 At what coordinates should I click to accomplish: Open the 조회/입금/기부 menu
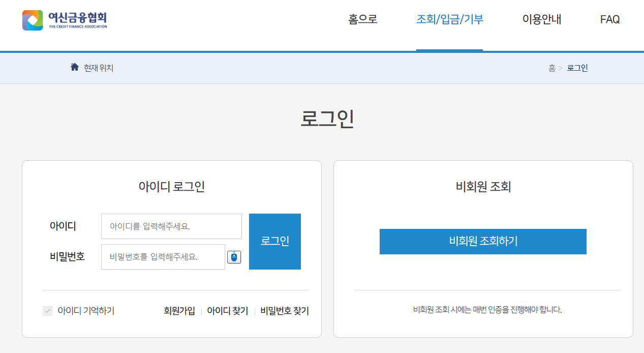(x=449, y=20)
